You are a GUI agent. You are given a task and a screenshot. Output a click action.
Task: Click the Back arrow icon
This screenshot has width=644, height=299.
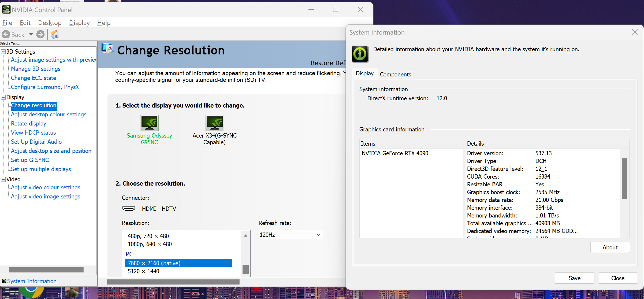pyautogui.click(x=6, y=35)
